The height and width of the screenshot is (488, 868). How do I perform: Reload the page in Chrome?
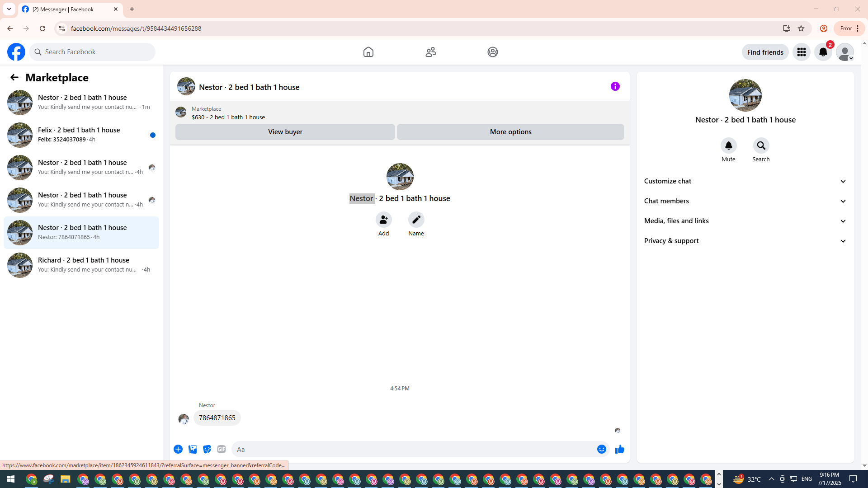point(42,28)
